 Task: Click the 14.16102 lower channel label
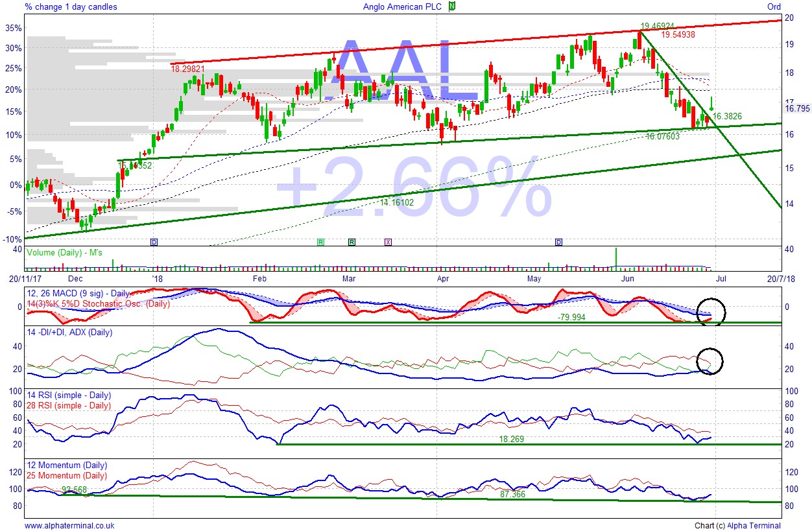click(x=398, y=202)
